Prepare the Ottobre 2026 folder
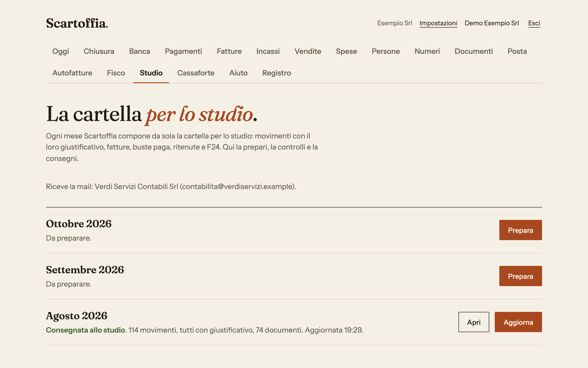This screenshot has height=368, width=588. (x=520, y=230)
